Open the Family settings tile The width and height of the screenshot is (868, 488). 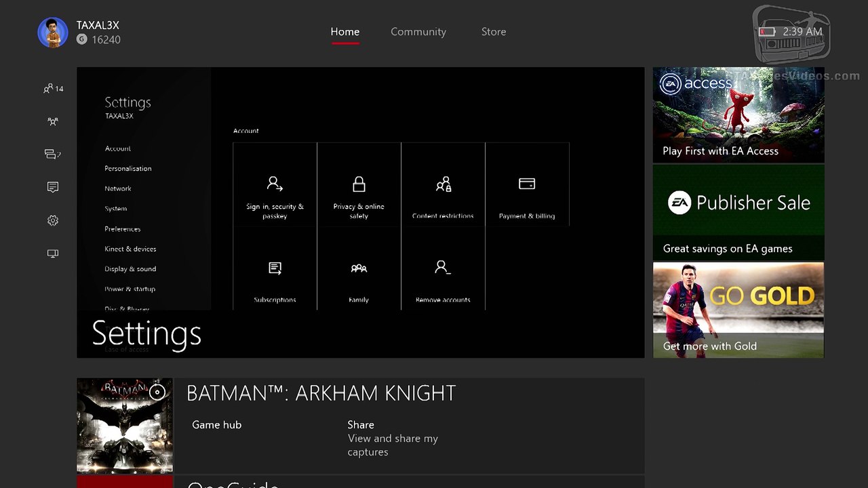[x=359, y=268]
